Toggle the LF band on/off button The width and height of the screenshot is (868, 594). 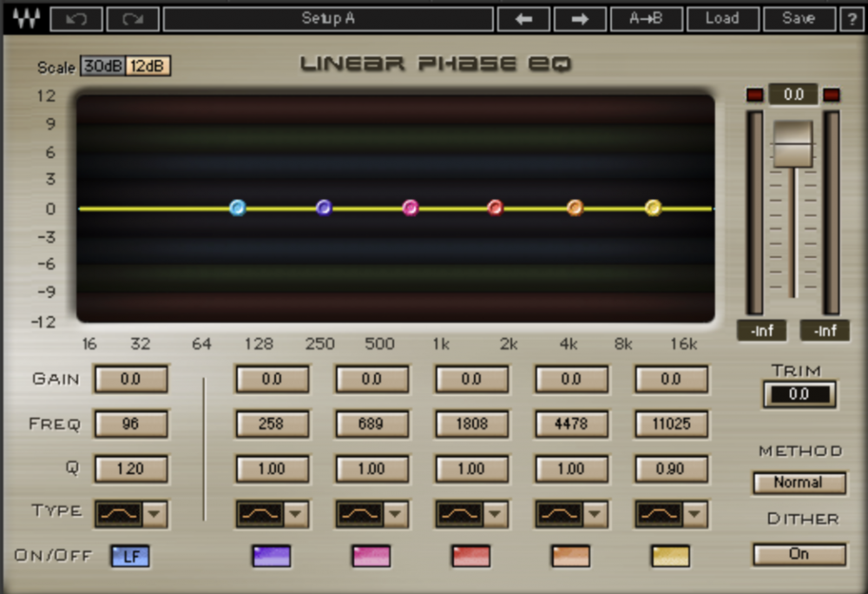[130, 556]
